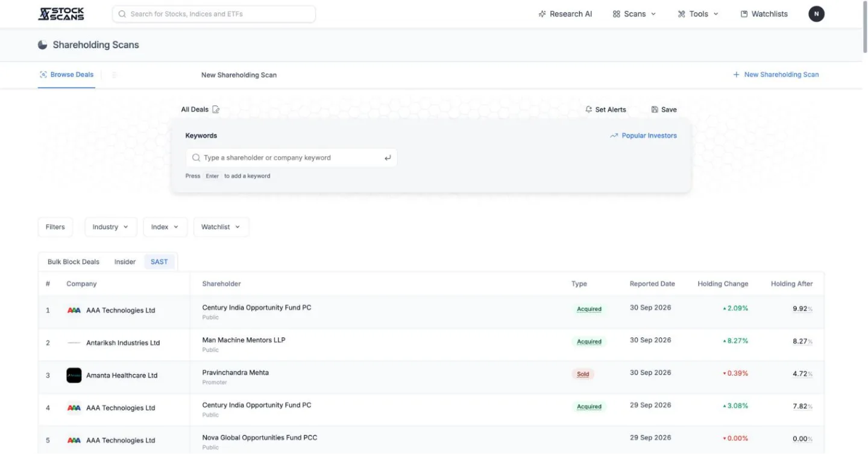Viewport: 868px width, 456px height.
Task: Switch to Bulk Block Deals tab
Action: coord(74,262)
